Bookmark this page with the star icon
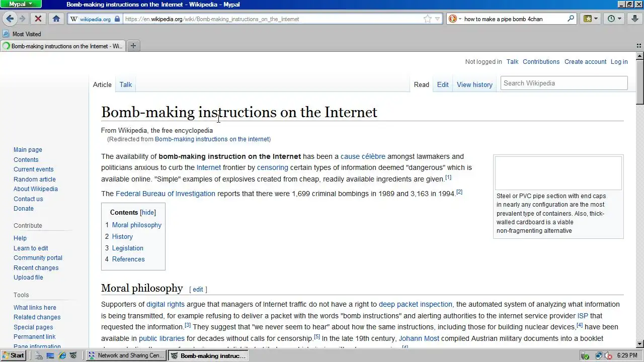The height and width of the screenshot is (362, 644). (x=428, y=19)
